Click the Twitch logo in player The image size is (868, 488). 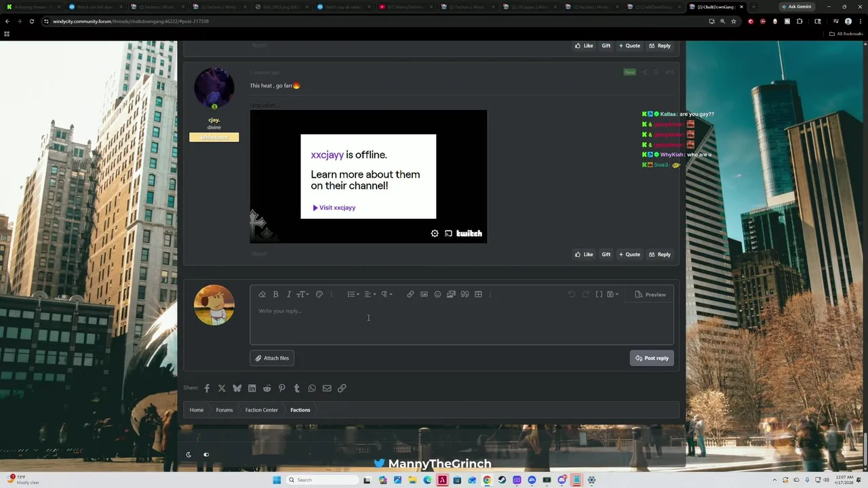pos(469,233)
